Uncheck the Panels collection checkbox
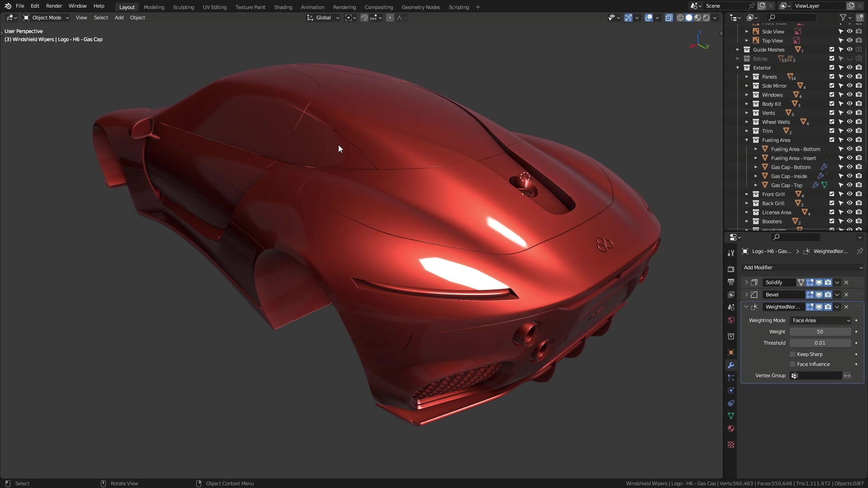This screenshot has width=868, height=488. 832,77
